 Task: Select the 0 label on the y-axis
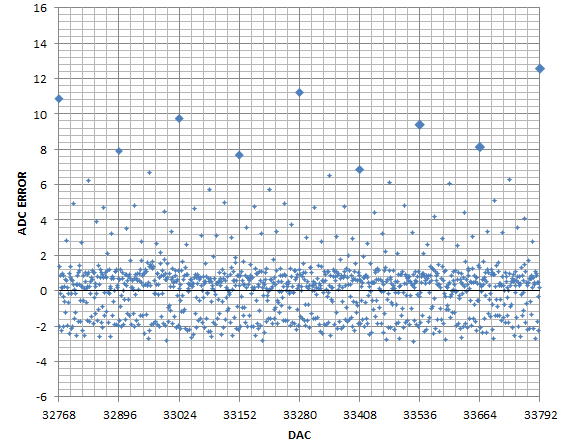(44, 291)
